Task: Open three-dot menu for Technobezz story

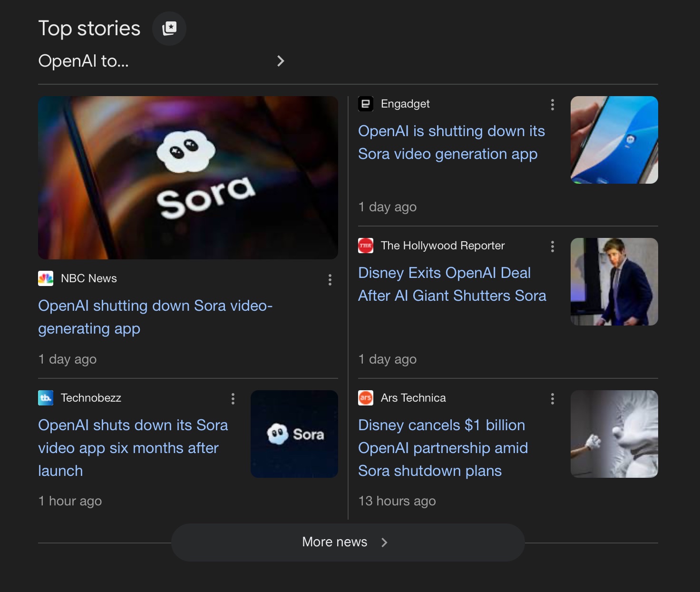Action: [233, 399]
